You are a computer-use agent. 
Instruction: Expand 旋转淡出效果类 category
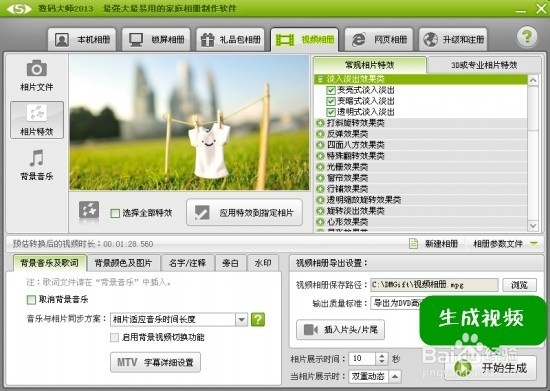[x=320, y=211]
